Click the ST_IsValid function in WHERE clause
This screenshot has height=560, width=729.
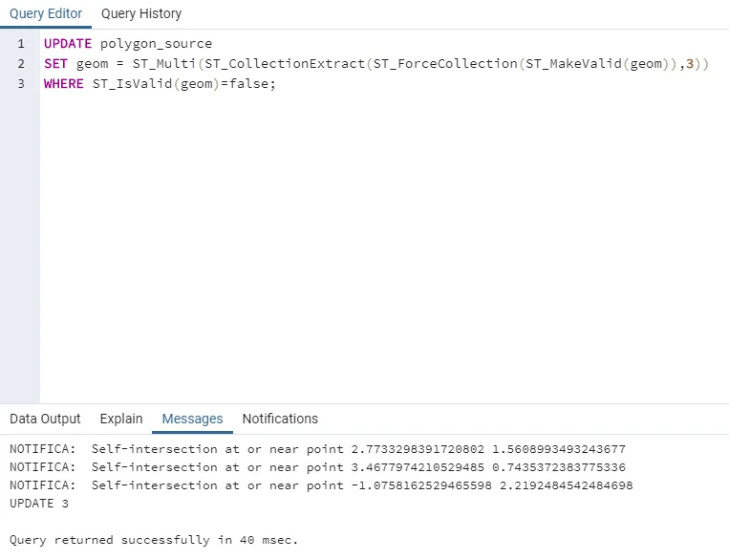pyautogui.click(x=132, y=84)
